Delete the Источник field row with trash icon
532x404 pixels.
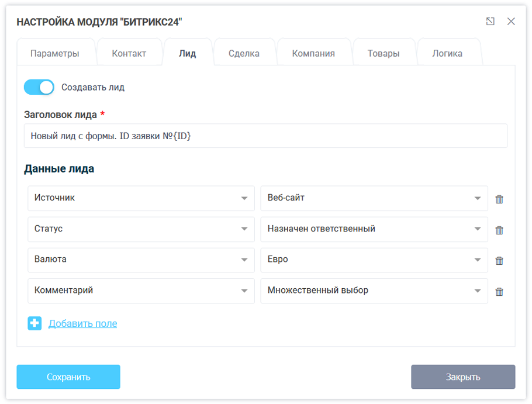click(x=499, y=199)
